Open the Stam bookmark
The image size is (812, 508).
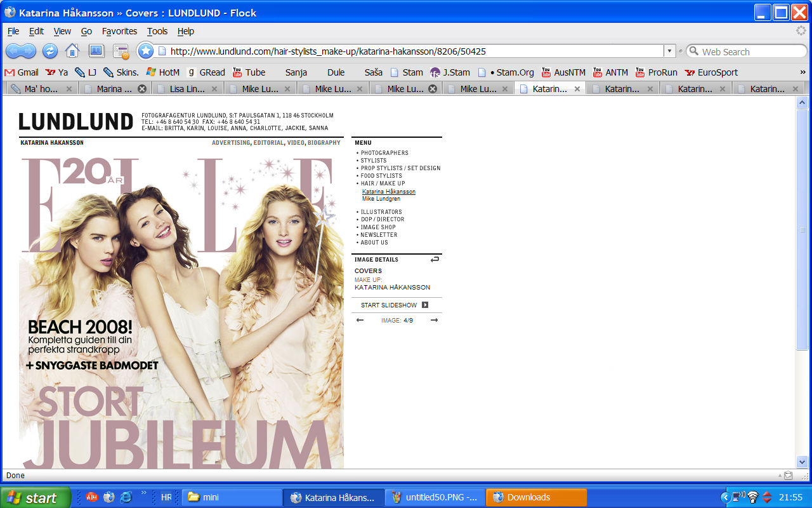407,72
